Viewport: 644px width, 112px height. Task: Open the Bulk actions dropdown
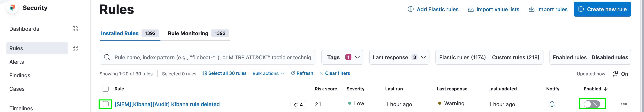[268, 73]
